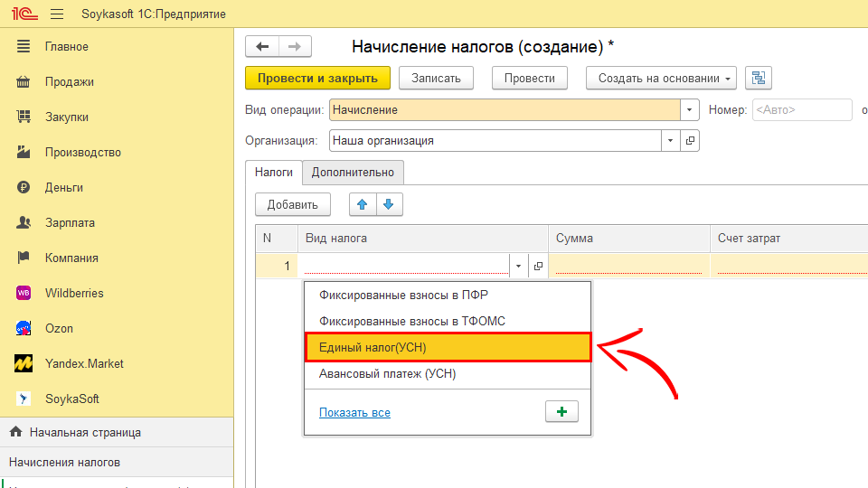
Task: Open the selected Организация card icon
Action: click(x=690, y=141)
